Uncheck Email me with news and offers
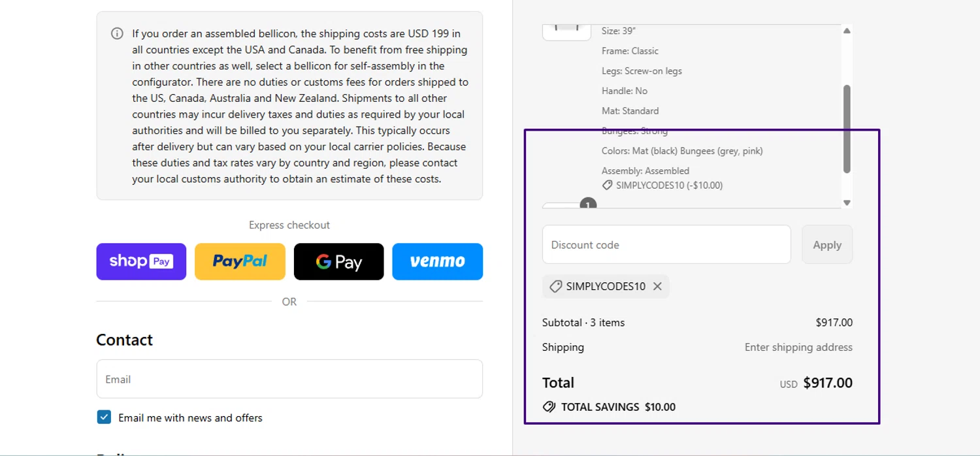980x456 pixels. 104,417
